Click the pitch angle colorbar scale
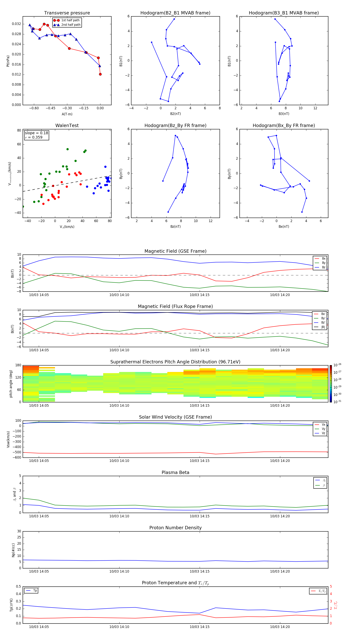351x644 pixels. (x=331, y=384)
